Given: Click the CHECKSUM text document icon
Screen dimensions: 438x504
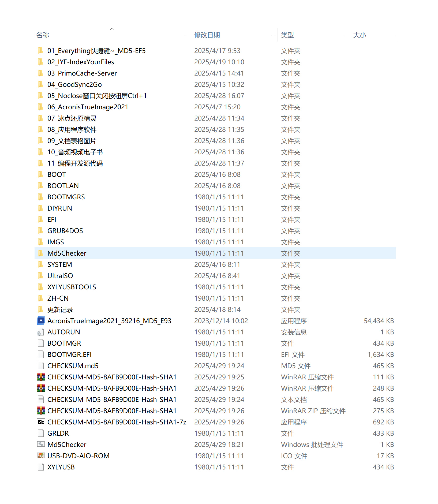Looking at the screenshot, I should 41,400.
